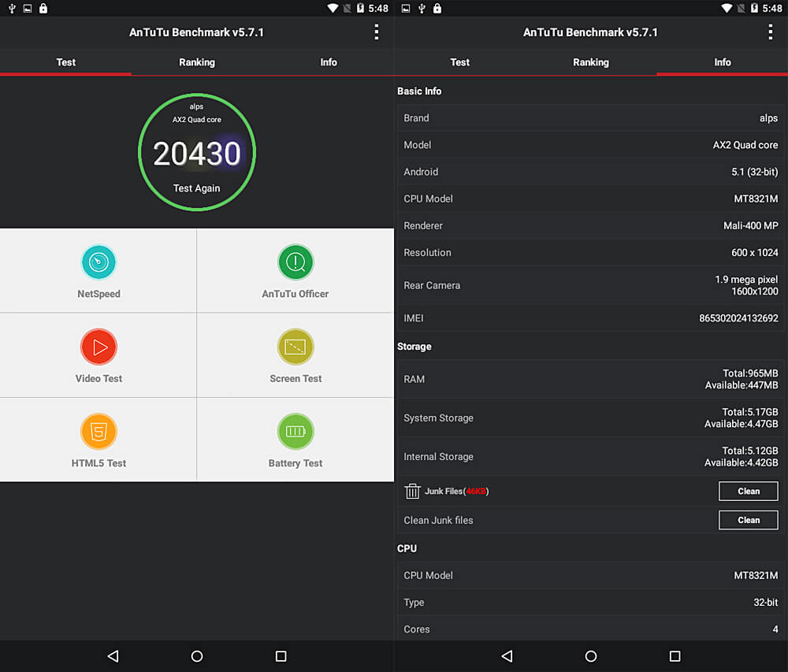The width and height of the screenshot is (788, 672).
Task: Open overflow menu on left screen
Action: pos(377,32)
